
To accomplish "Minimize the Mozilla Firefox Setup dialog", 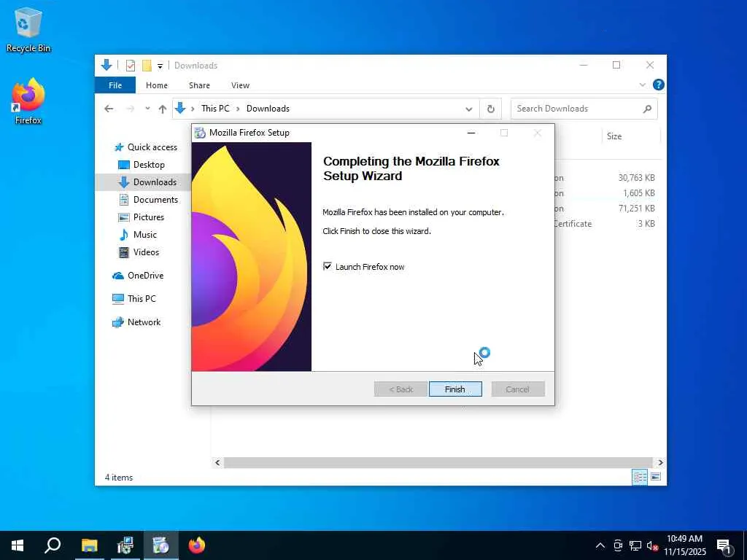I will 471,133.
